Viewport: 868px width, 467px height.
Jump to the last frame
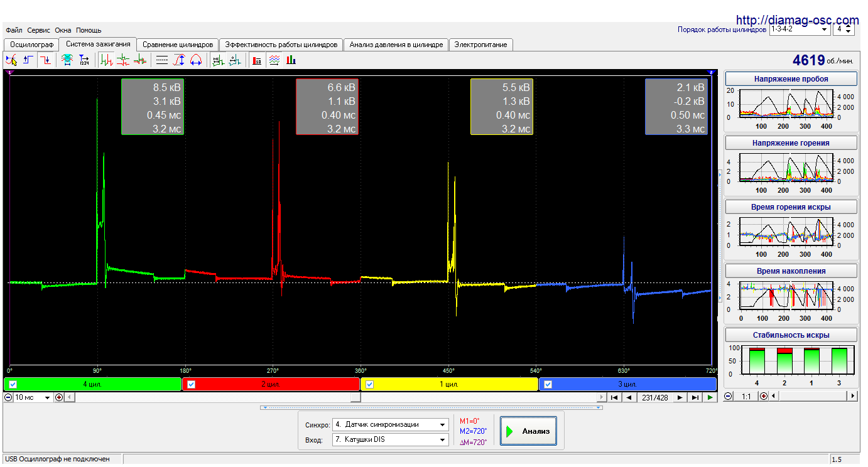[695, 397]
